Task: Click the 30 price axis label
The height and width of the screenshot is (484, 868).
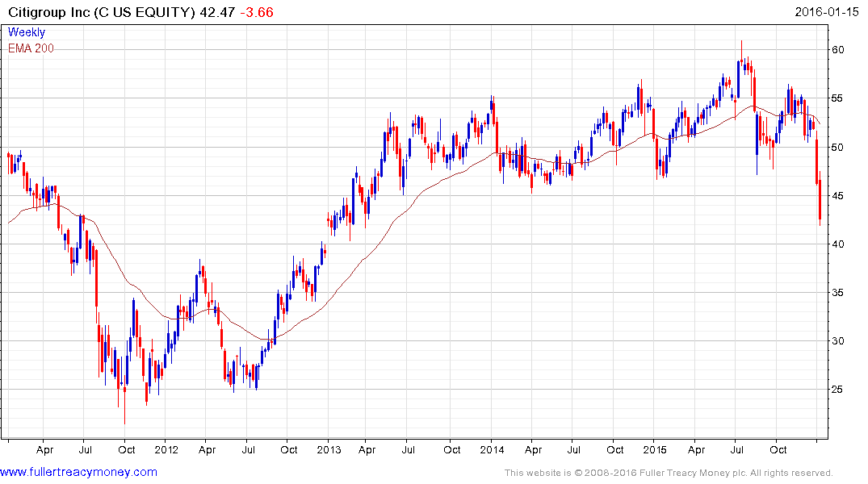Action: pyautogui.click(x=838, y=340)
